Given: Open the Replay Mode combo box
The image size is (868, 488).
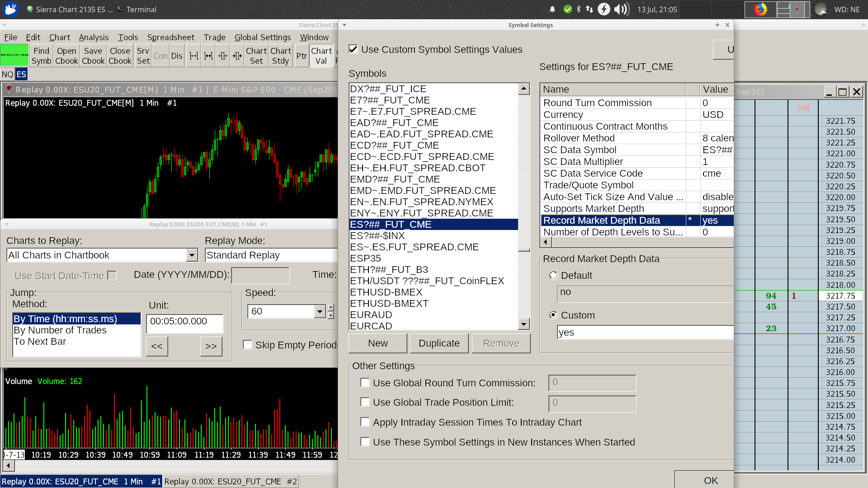Looking at the screenshot, I should (271, 255).
